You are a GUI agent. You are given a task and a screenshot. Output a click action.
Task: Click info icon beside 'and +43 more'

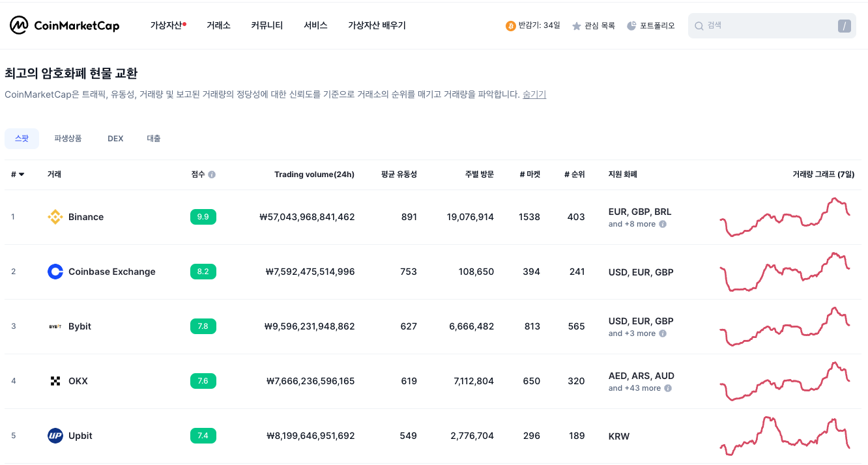point(668,388)
